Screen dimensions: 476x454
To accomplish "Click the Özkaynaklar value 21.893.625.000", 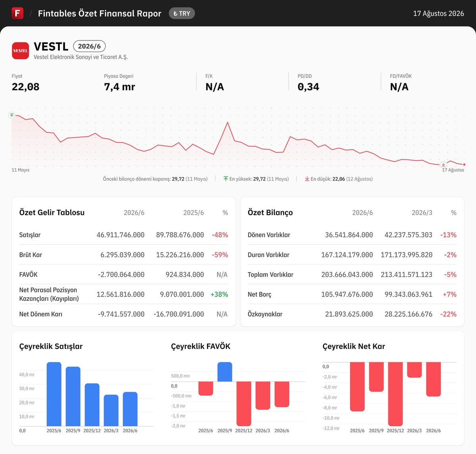I will pyautogui.click(x=349, y=314).
